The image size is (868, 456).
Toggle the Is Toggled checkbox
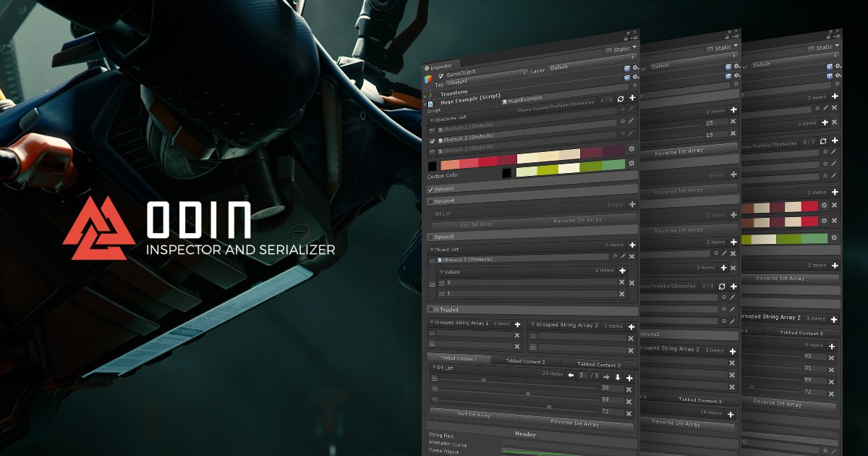430,309
